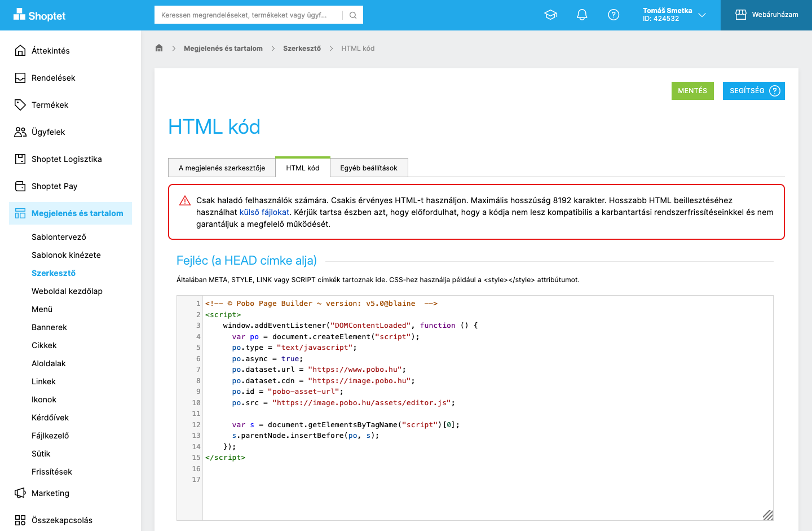Open the graduation cap academy icon

coord(551,15)
